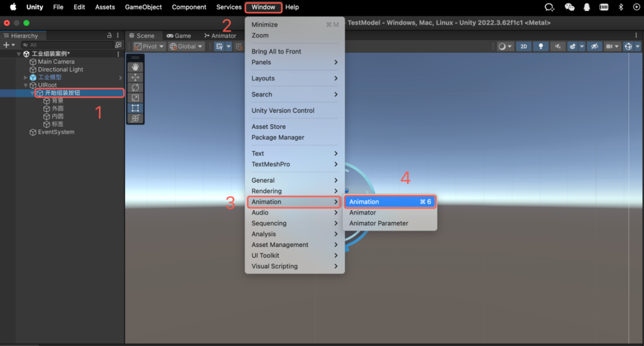Image resolution: width=644 pixels, height=346 pixels.
Task: Click Asset Store menu entry
Action: (295, 127)
